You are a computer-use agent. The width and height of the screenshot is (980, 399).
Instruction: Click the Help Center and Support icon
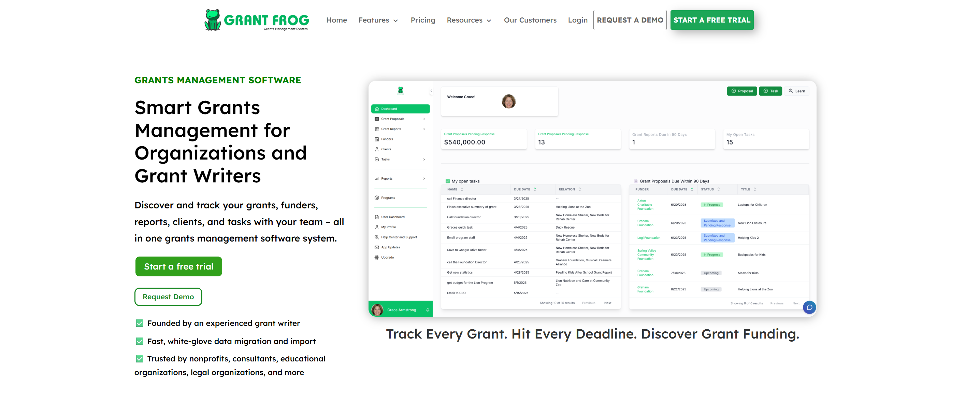click(377, 237)
